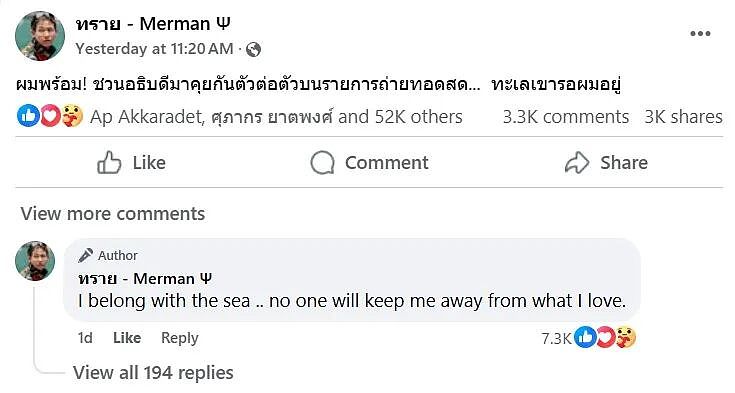Image resolution: width=735 pixels, height=393 pixels.
Task: Open the Yesterday at 11:20 AM timestamp
Action: tap(154, 49)
